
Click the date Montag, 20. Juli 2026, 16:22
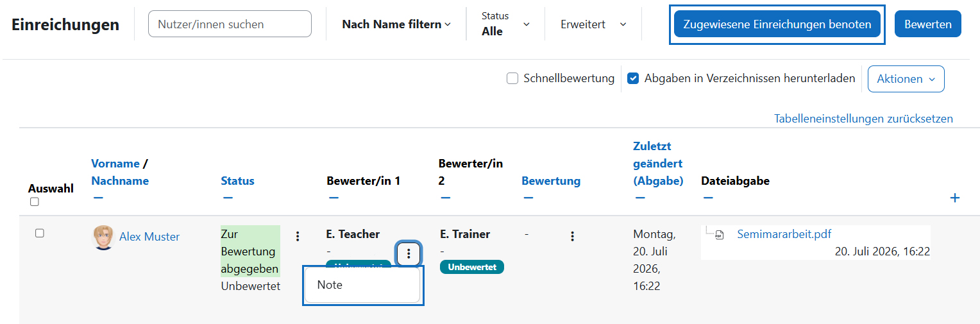click(654, 260)
